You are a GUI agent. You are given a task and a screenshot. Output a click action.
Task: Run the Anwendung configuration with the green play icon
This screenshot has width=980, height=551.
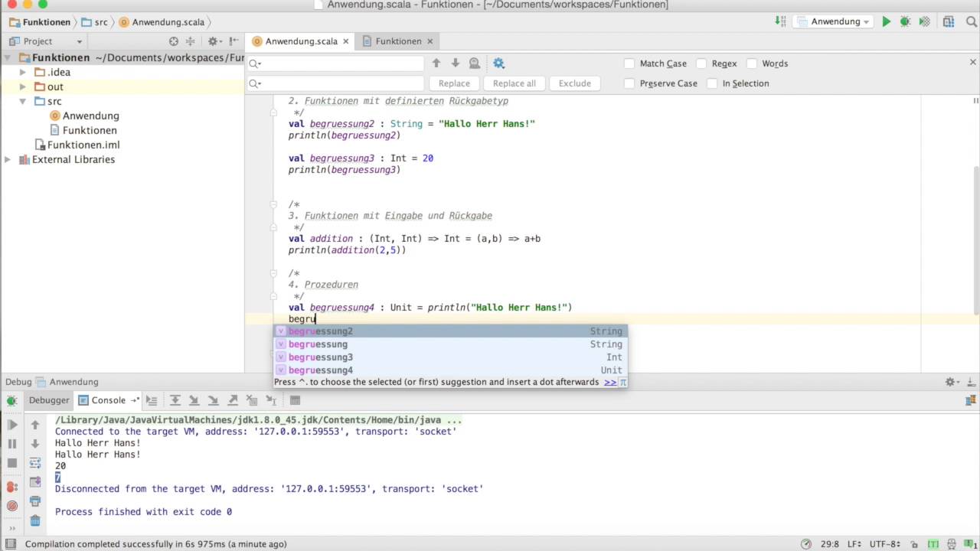(887, 21)
